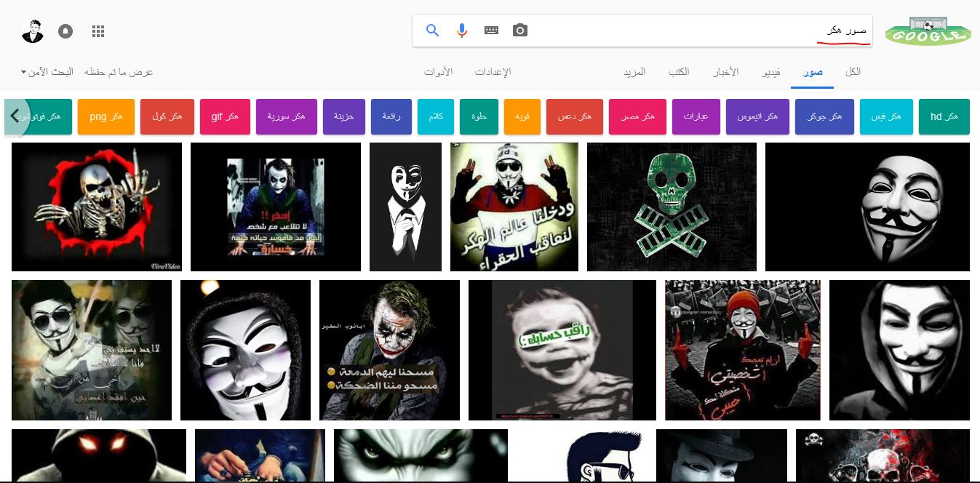Open the الأخبار tab

725,72
